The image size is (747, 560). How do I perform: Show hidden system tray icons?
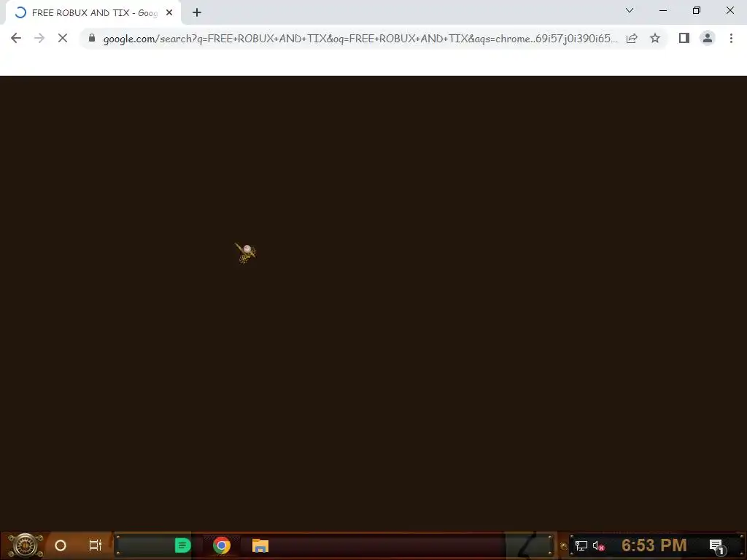tap(564, 546)
